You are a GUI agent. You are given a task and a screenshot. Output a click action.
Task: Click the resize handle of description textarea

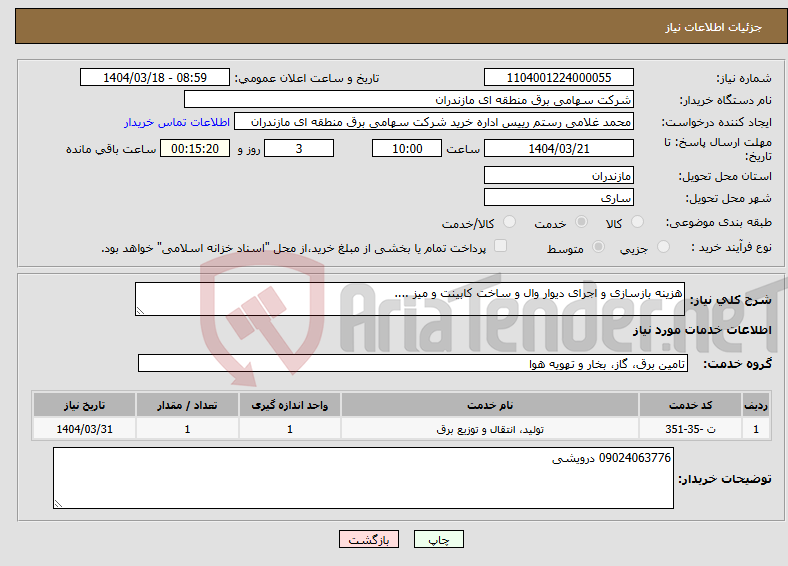click(x=140, y=311)
